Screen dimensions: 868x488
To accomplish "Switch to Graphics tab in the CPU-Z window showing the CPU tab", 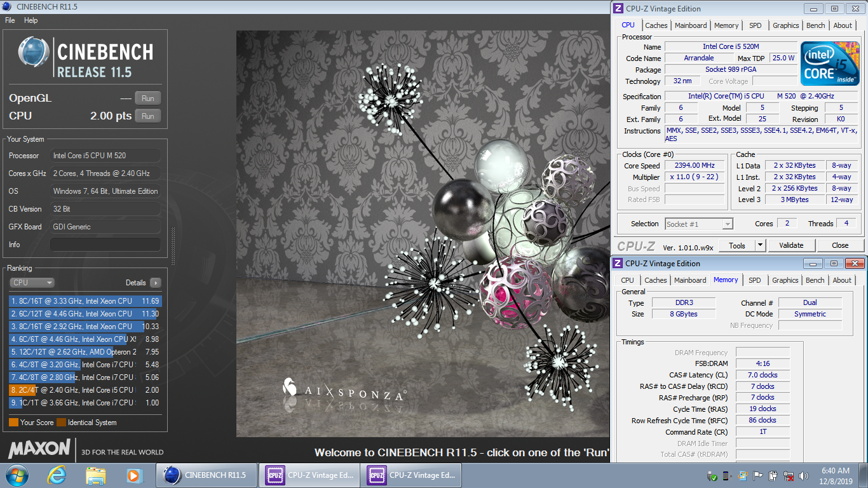I will [x=786, y=25].
